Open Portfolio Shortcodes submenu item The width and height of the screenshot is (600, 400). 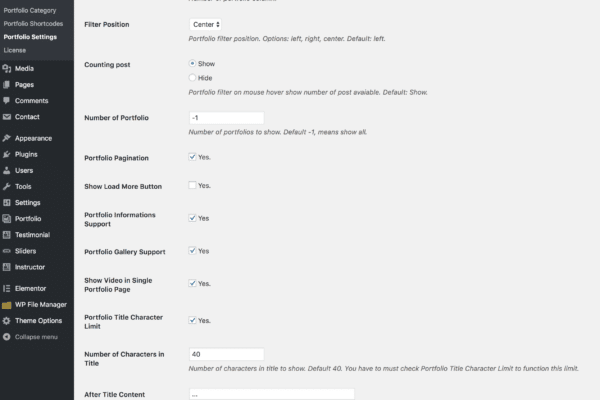pyautogui.click(x=33, y=24)
